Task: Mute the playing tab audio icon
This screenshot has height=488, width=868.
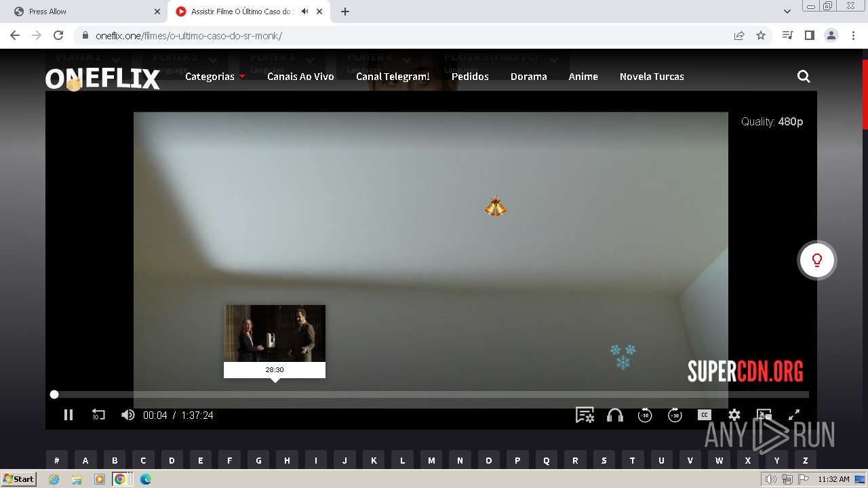Action: click(x=305, y=12)
